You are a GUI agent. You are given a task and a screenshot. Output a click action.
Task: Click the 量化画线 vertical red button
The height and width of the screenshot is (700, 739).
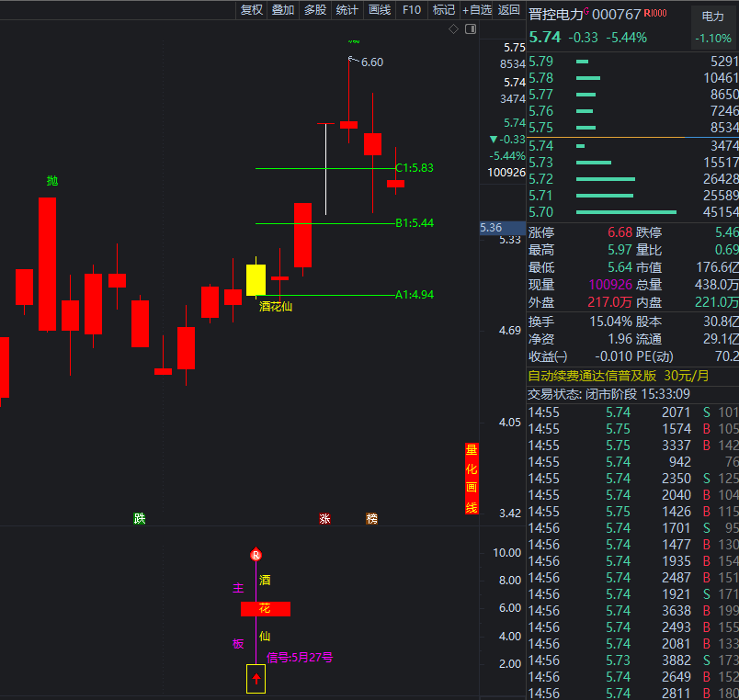(472, 478)
